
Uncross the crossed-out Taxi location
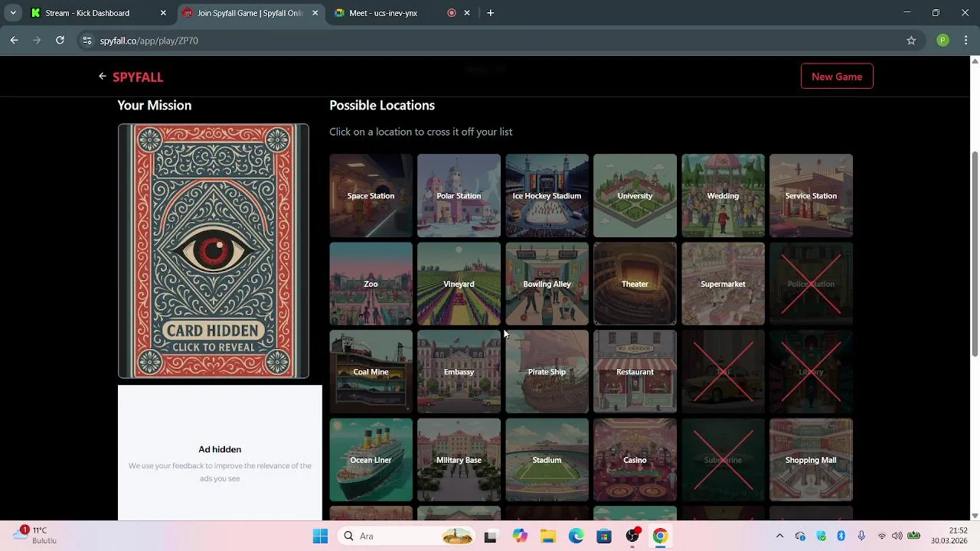point(723,372)
